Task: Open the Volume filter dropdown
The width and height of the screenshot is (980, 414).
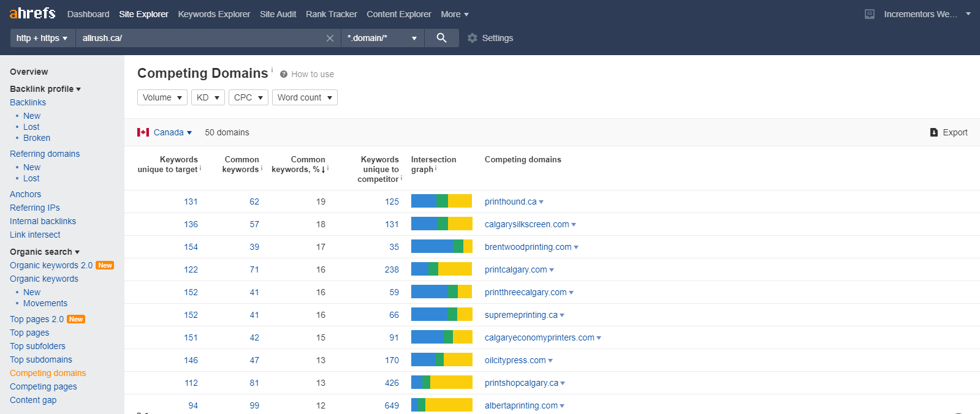Action: click(162, 97)
